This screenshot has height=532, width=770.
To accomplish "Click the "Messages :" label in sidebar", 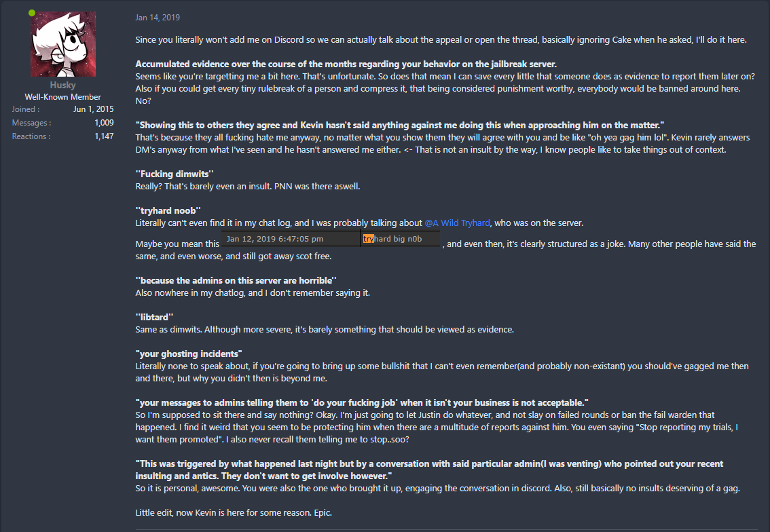I will tap(31, 123).
